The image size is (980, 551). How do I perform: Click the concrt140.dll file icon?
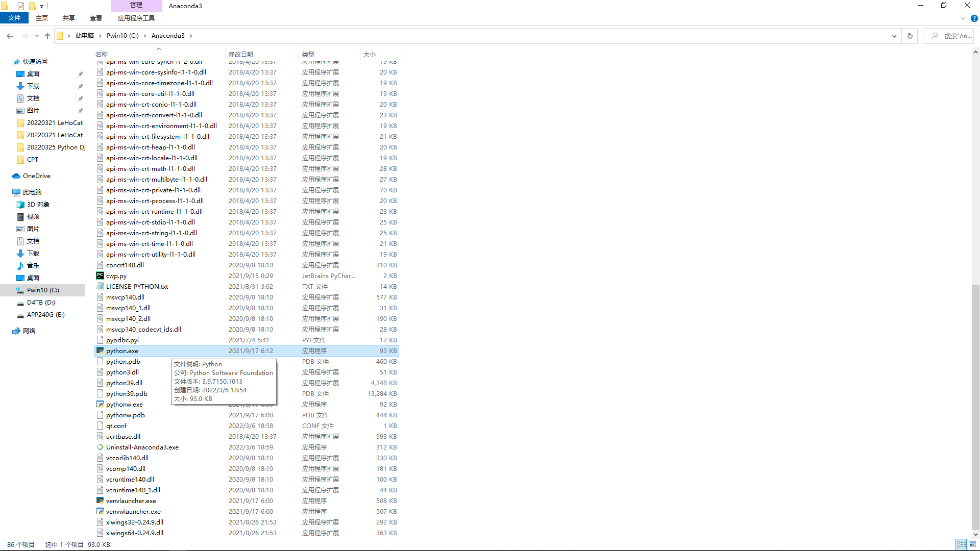pyautogui.click(x=100, y=265)
